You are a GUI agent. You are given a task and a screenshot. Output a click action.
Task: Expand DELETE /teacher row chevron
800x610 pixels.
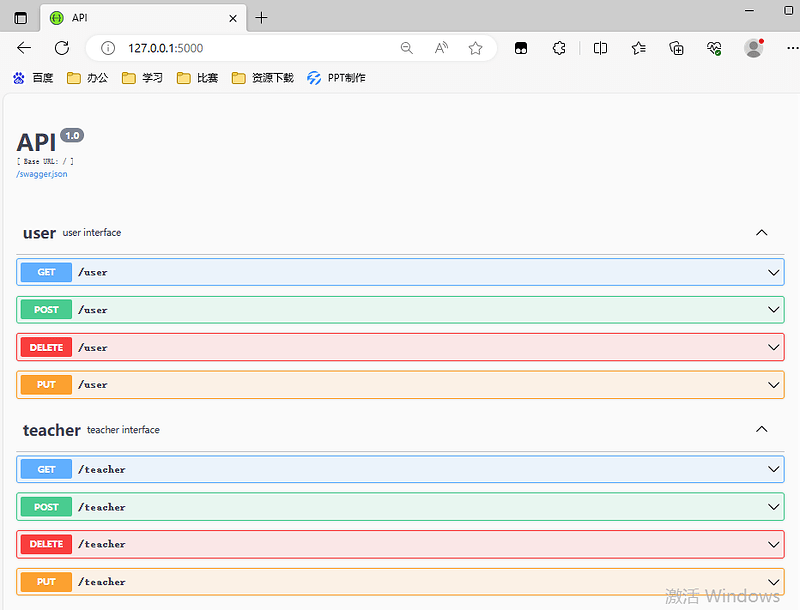(773, 544)
